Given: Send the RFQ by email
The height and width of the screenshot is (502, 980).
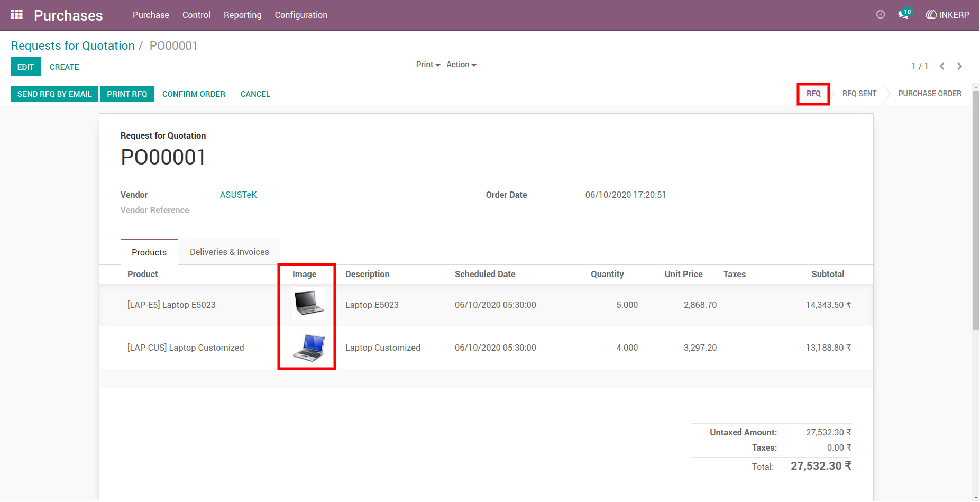Looking at the screenshot, I should (54, 94).
